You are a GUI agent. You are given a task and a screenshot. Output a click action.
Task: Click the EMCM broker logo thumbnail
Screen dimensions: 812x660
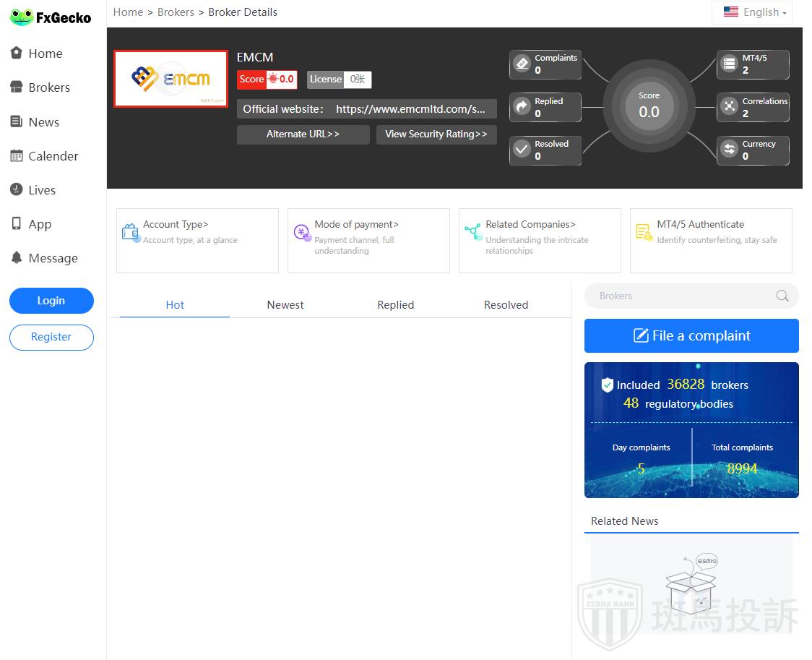[170, 79]
